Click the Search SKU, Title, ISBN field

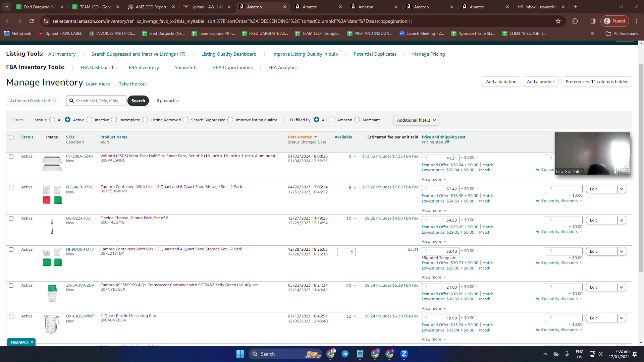[x=96, y=101]
